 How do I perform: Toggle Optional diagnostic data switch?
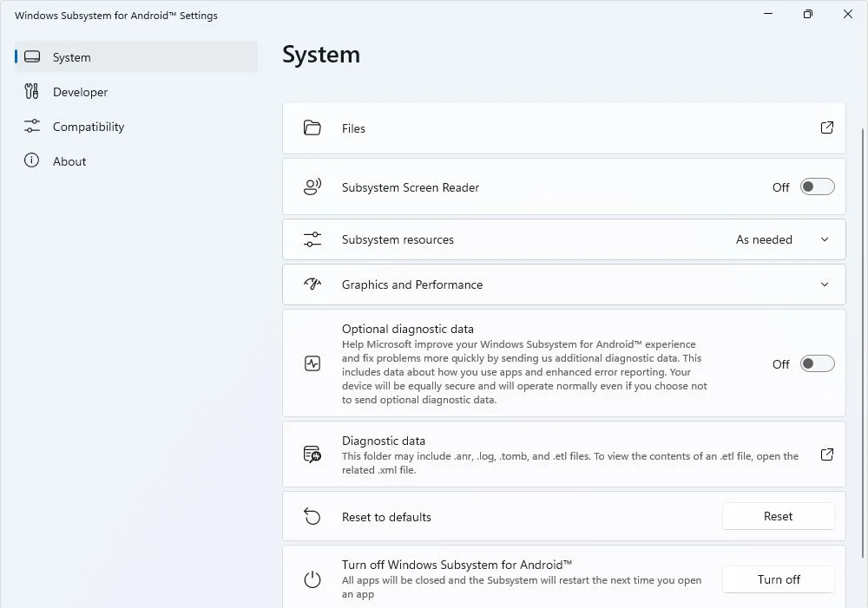pyautogui.click(x=817, y=363)
